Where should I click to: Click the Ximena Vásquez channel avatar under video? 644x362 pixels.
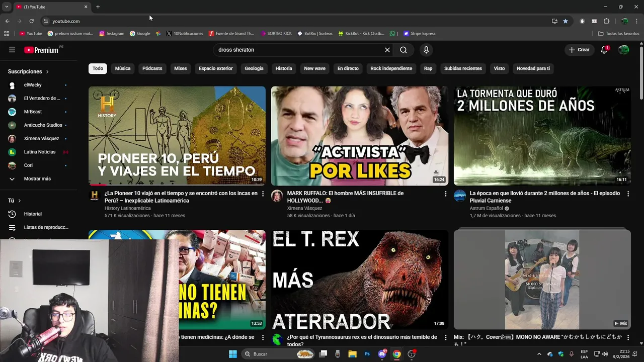[277, 196]
